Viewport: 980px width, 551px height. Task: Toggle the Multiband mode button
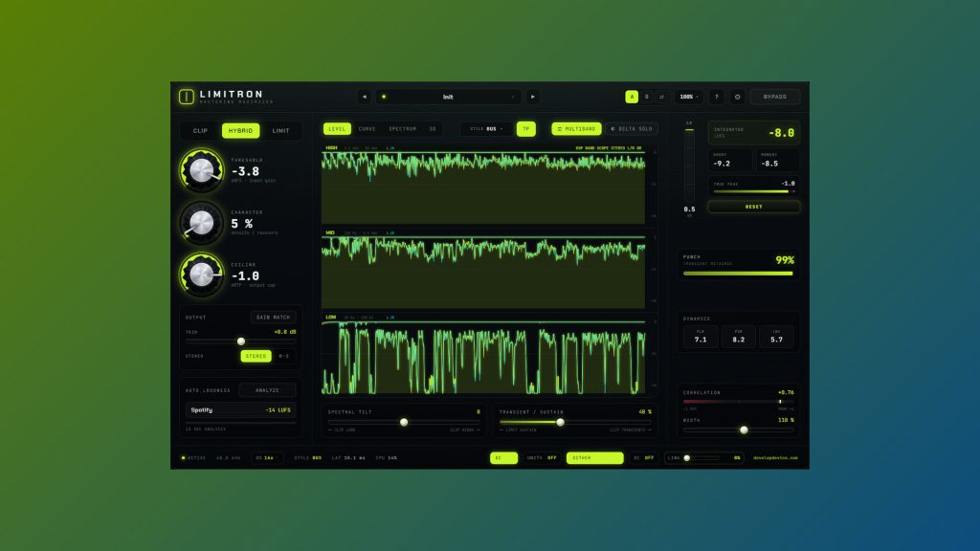(576, 129)
